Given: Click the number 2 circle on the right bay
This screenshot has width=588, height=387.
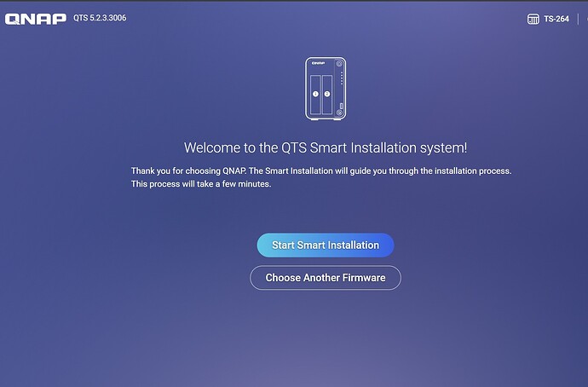Looking at the screenshot, I should [x=327, y=94].
